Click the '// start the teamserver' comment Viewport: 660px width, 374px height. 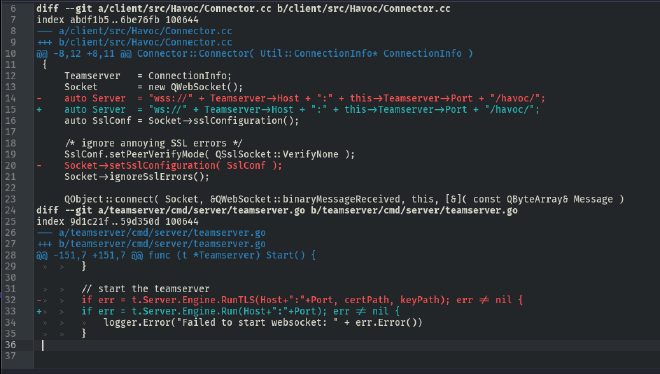[x=145, y=289]
